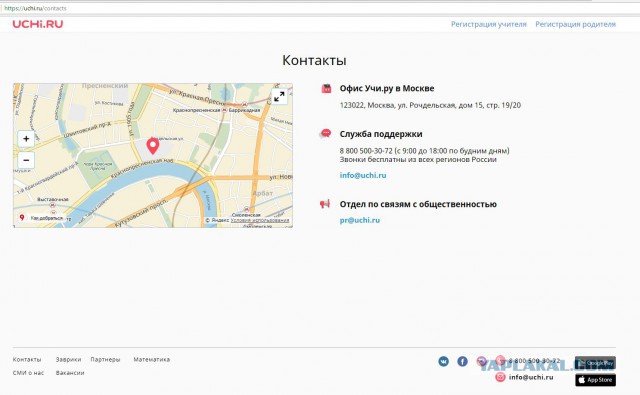Viewport: 640px width, 395px height.
Task: Click the support chat bubble icon
Action: 326,133
